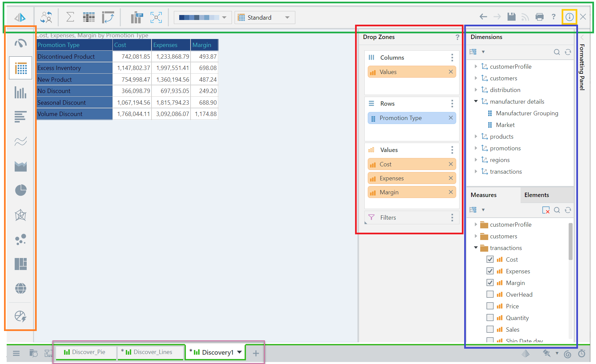Viewport: 596px width, 364px height.
Task: Click the sigma totals toolbar icon
Action: (x=70, y=17)
